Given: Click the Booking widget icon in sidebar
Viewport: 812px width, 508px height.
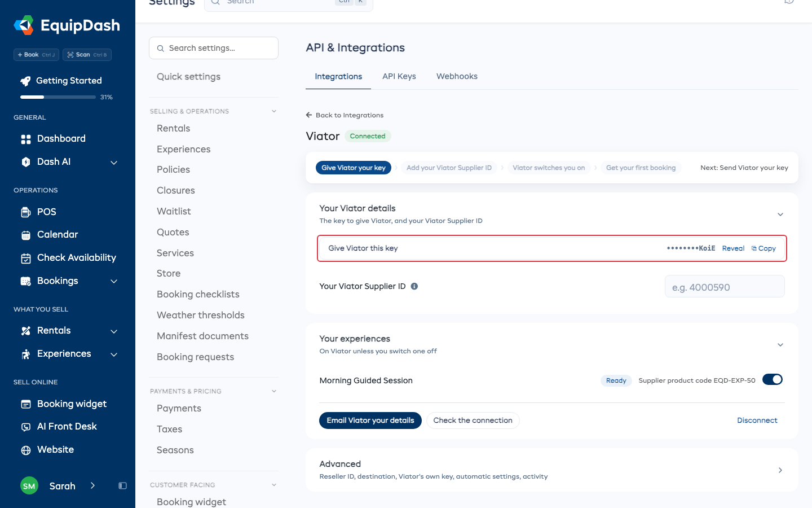Looking at the screenshot, I should tap(26, 404).
